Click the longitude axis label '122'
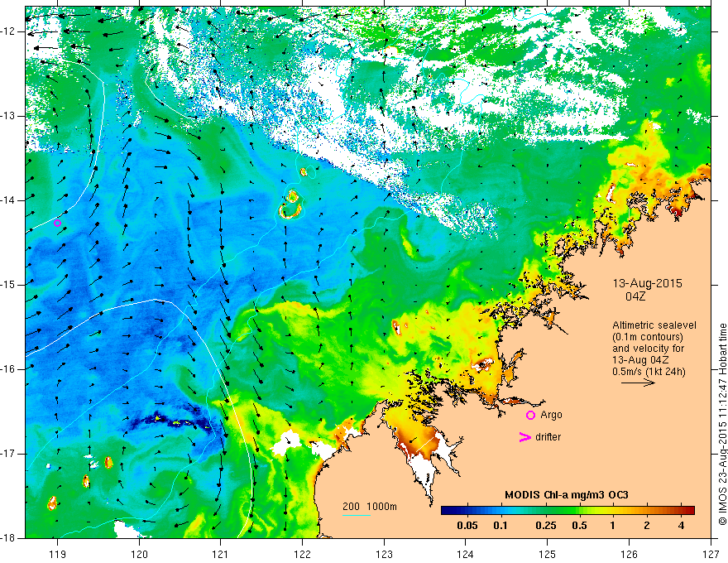Screen dimensions: 728x563 (x=302, y=554)
